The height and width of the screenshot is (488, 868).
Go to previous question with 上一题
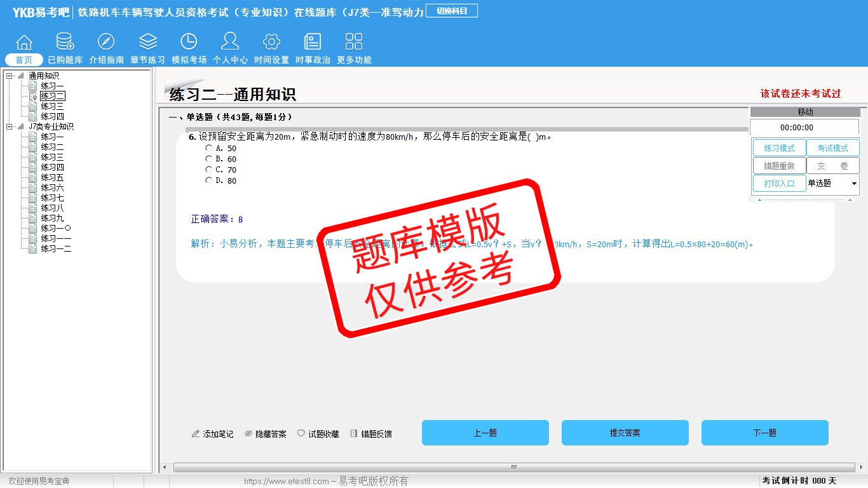pyautogui.click(x=485, y=433)
